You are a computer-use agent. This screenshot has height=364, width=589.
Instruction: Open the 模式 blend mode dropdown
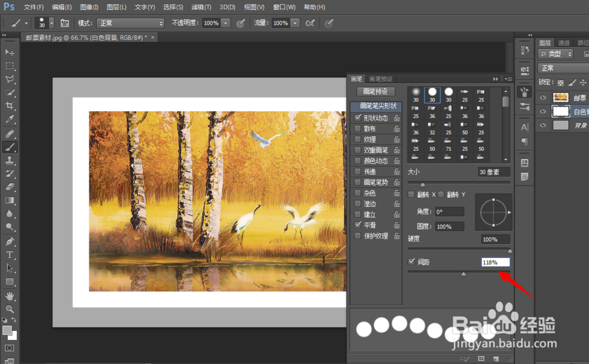click(131, 24)
